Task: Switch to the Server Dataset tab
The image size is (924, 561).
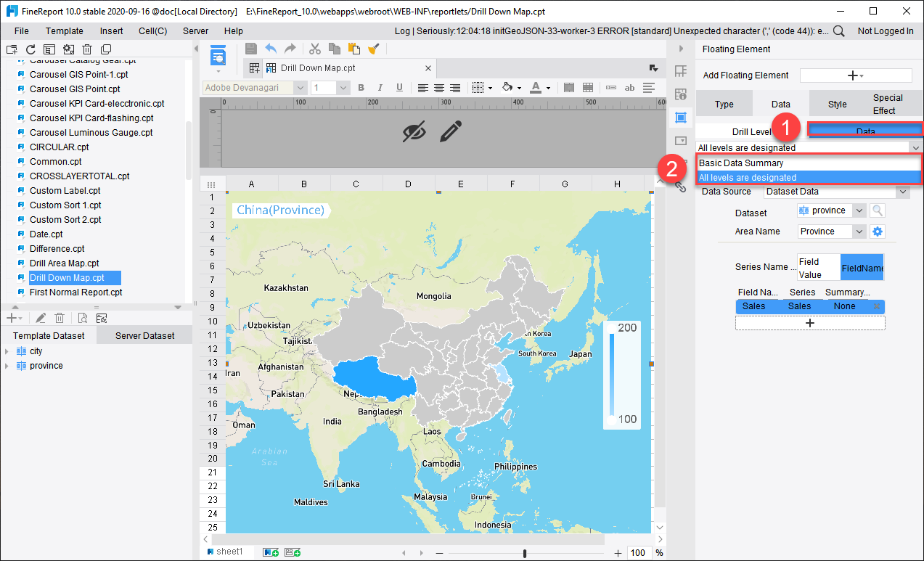Action: pos(144,335)
